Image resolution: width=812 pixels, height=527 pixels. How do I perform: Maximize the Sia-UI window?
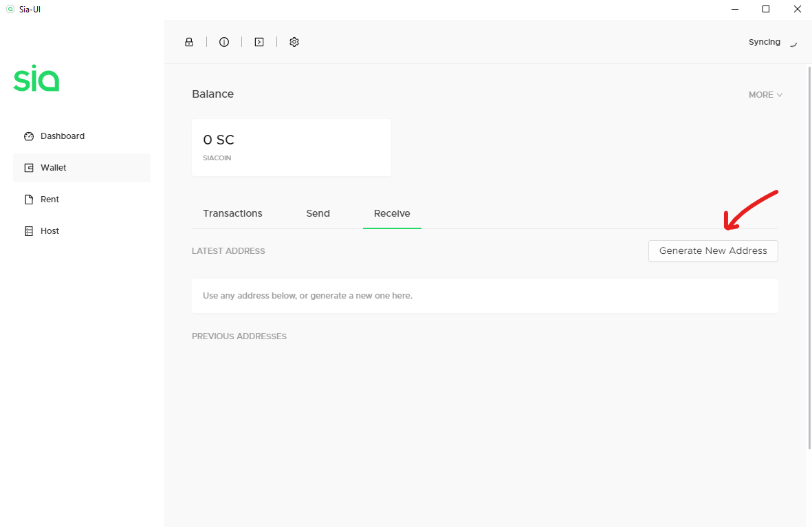(766, 10)
